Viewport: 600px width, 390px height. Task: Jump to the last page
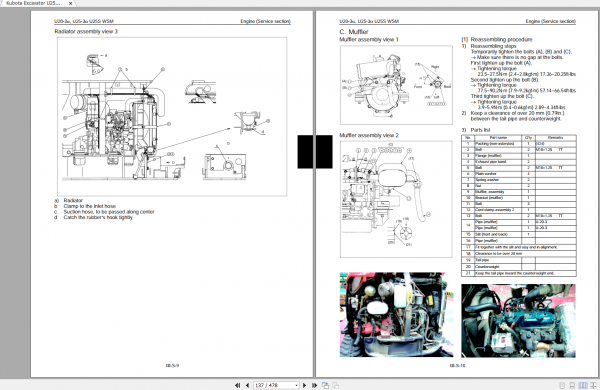(x=315, y=385)
